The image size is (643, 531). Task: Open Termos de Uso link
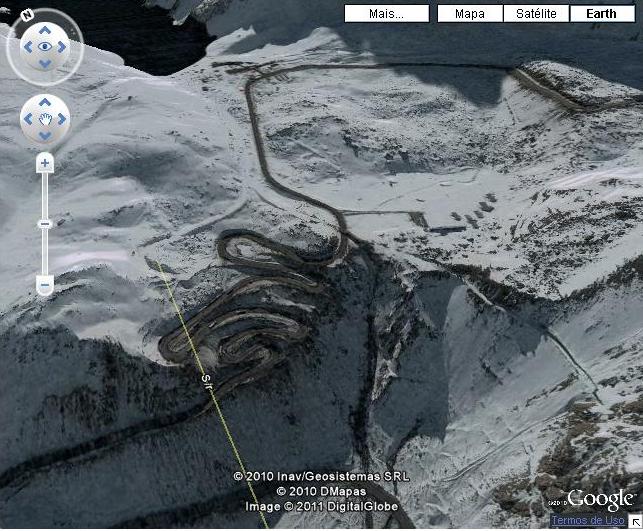click(588, 520)
